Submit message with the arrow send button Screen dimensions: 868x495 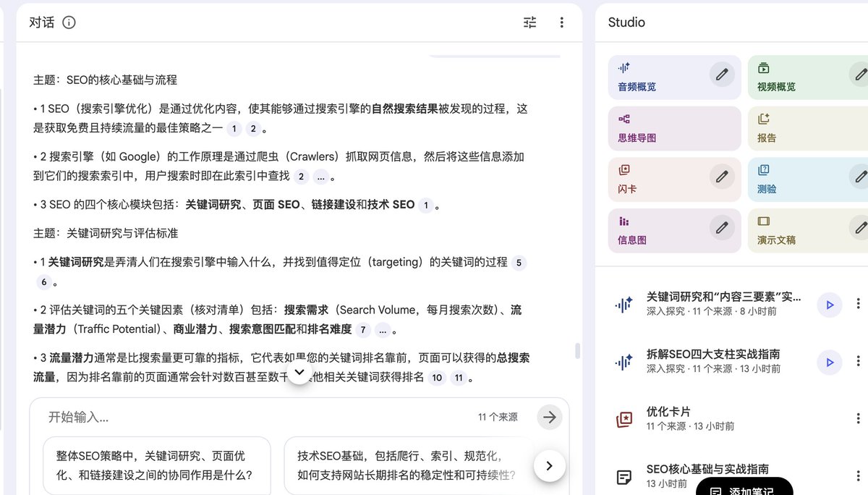[x=550, y=417]
